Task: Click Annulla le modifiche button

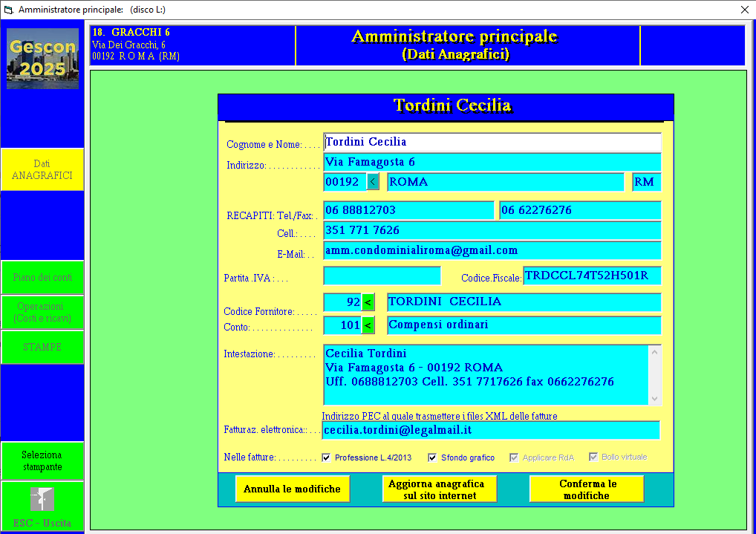Action: tap(292, 489)
